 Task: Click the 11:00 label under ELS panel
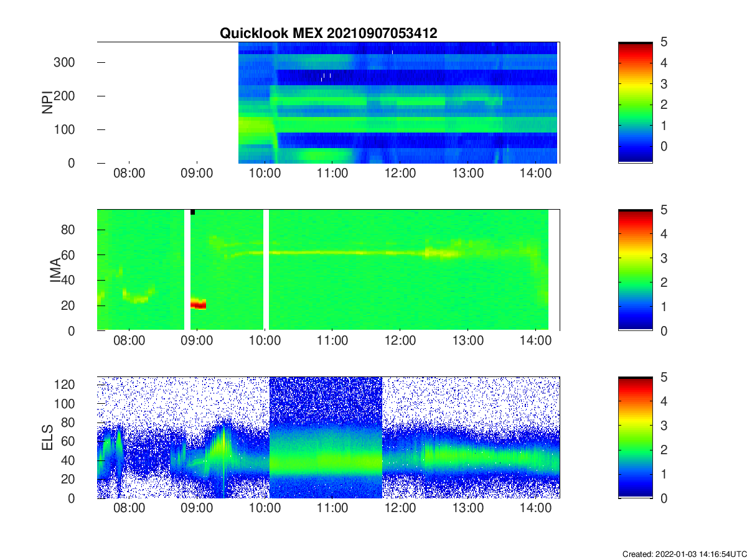pos(333,508)
